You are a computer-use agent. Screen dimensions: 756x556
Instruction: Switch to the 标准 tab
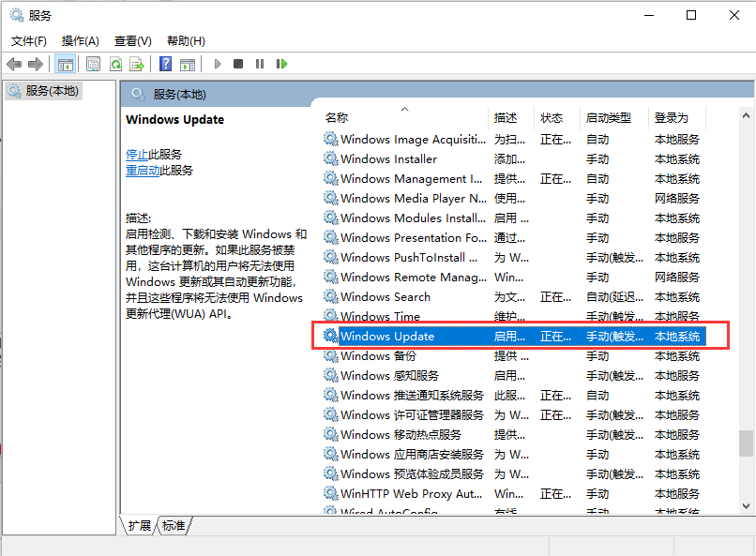(x=173, y=526)
